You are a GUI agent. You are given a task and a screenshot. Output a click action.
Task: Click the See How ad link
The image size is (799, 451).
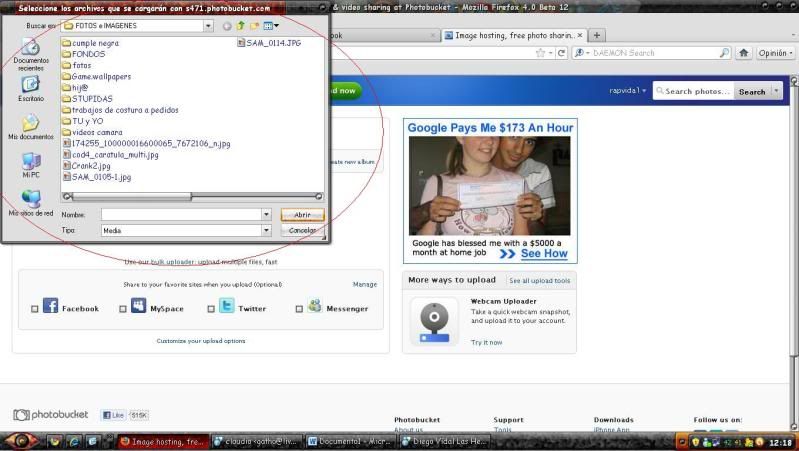[544, 254]
